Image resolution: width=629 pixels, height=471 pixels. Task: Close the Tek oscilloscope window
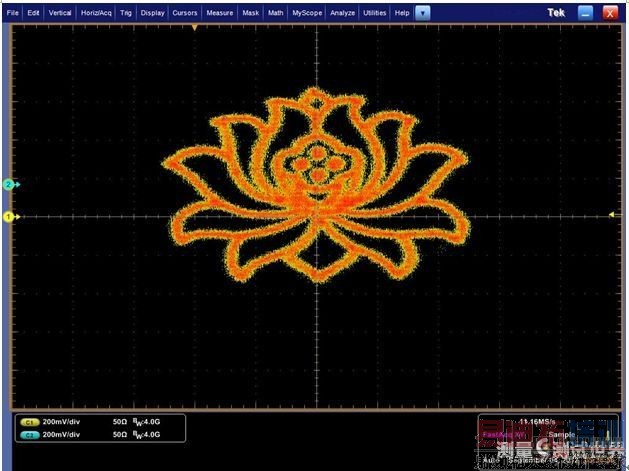(610, 13)
